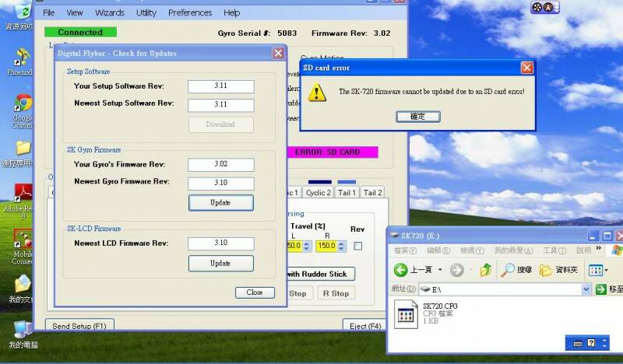The width and height of the screenshot is (623, 364).
Task: Click Newest Gyro Firmware Rev field
Action: point(221,183)
